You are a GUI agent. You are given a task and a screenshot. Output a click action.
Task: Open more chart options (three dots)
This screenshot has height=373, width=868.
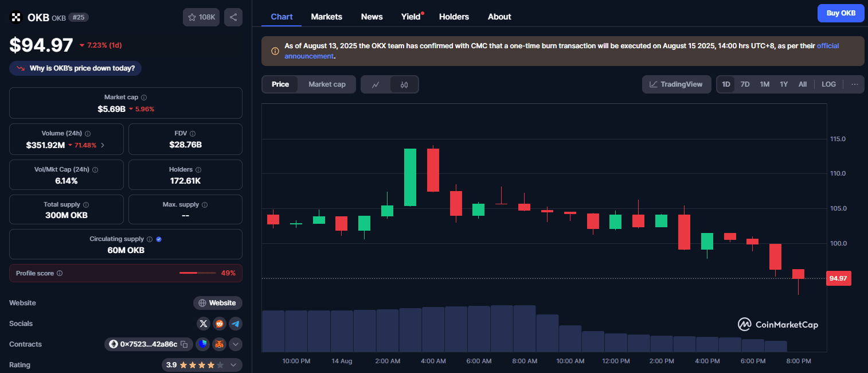point(855,84)
